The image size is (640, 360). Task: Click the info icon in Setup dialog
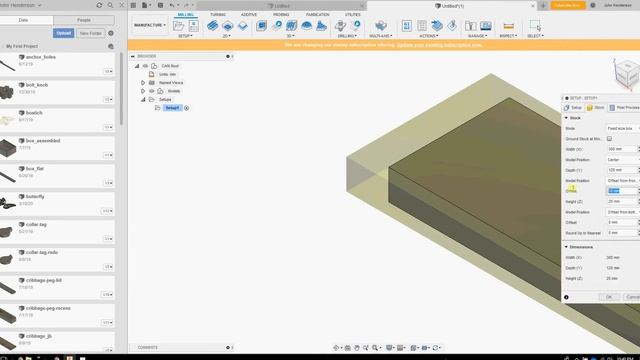(x=566, y=297)
